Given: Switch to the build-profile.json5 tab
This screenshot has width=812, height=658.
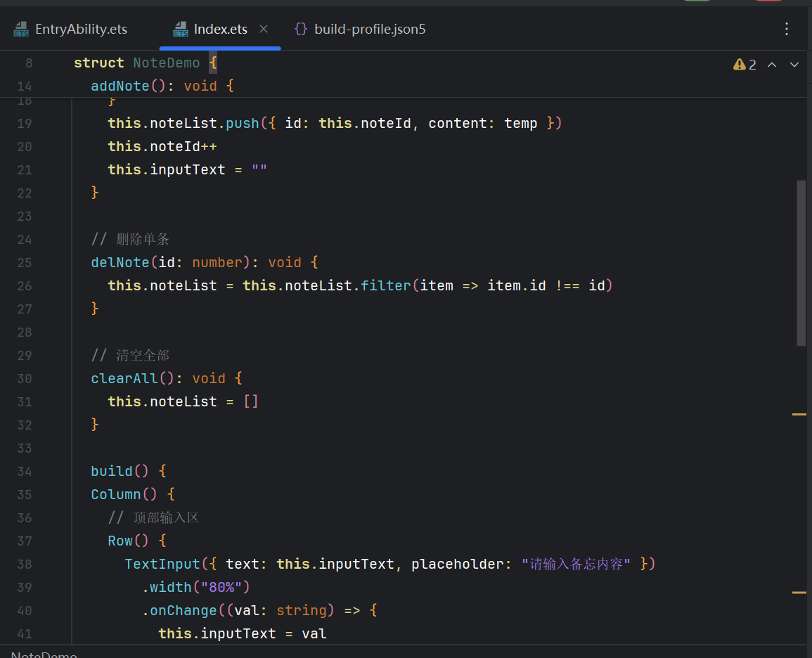Looking at the screenshot, I should pos(360,29).
